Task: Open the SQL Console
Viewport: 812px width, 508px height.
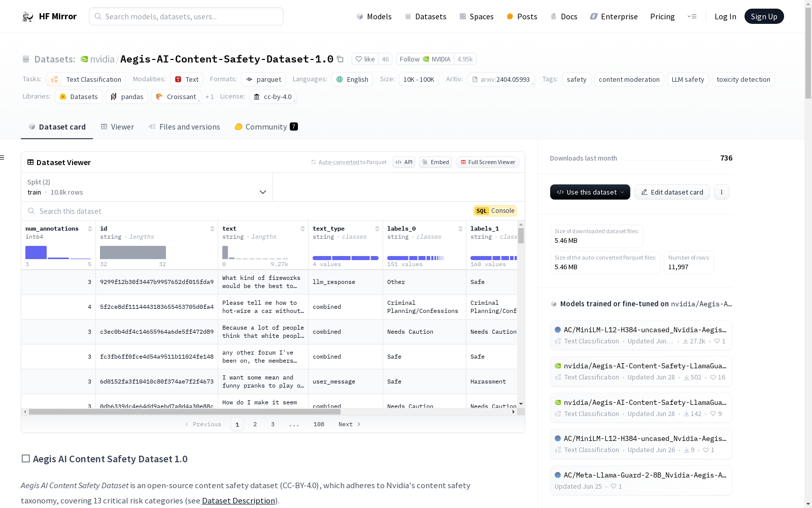Action: 495,211
